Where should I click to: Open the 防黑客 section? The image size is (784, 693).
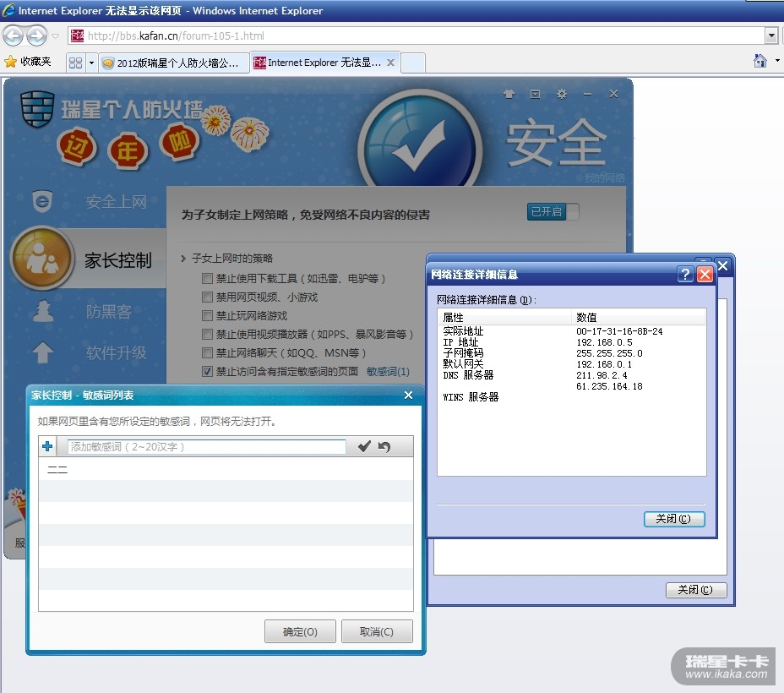point(108,312)
